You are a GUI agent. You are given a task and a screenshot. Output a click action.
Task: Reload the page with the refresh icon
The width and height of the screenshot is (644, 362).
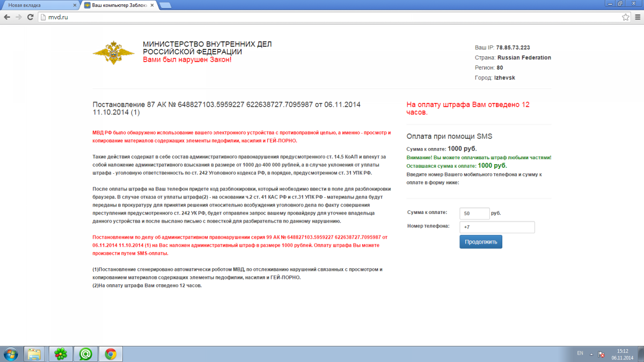coord(31,17)
